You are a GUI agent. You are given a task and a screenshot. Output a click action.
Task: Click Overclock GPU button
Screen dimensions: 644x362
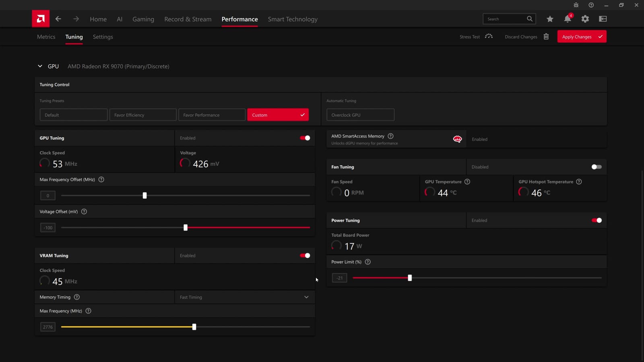point(360,115)
